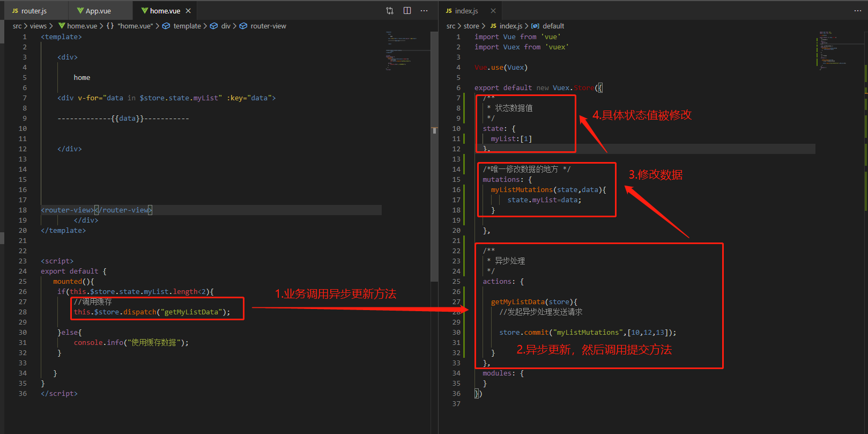Click the home.vue editor minimap

407,51
